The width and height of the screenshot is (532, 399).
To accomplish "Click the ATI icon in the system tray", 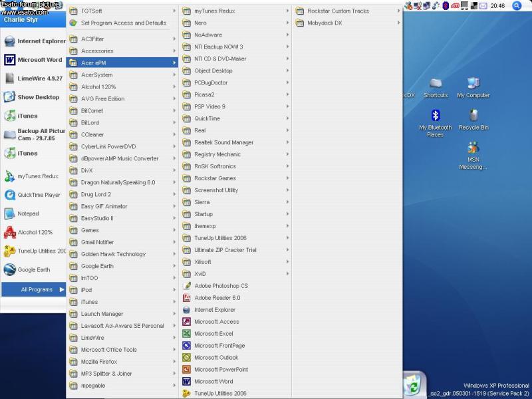I will coord(456,6).
